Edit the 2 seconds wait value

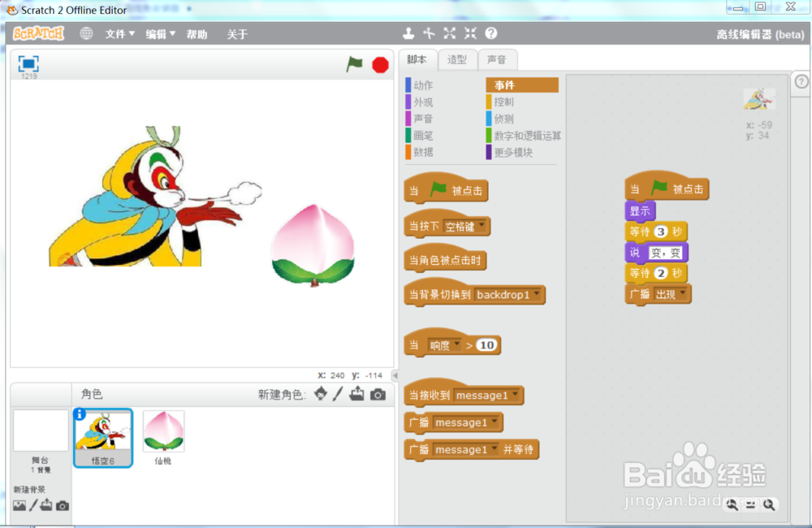(660, 273)
